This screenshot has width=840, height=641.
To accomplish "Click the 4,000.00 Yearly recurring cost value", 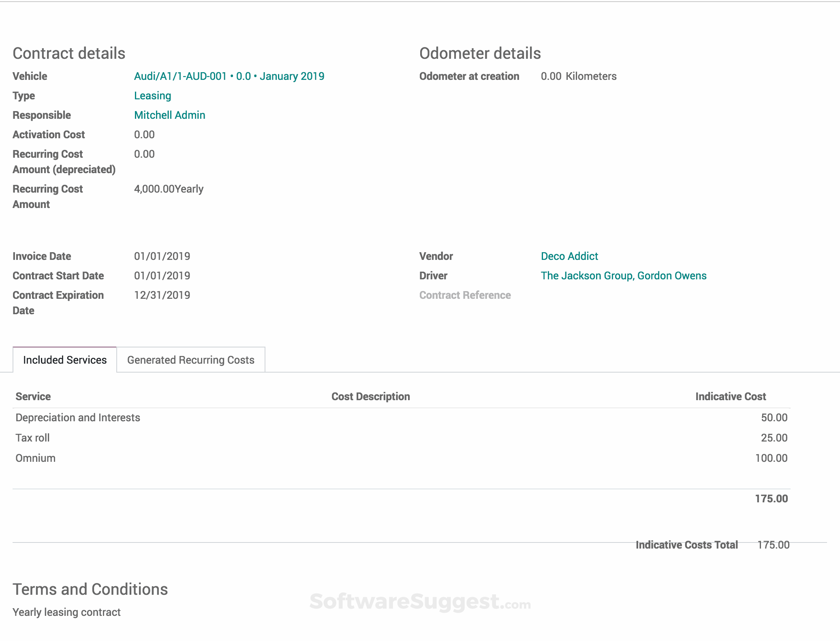I will pos(169,189).
